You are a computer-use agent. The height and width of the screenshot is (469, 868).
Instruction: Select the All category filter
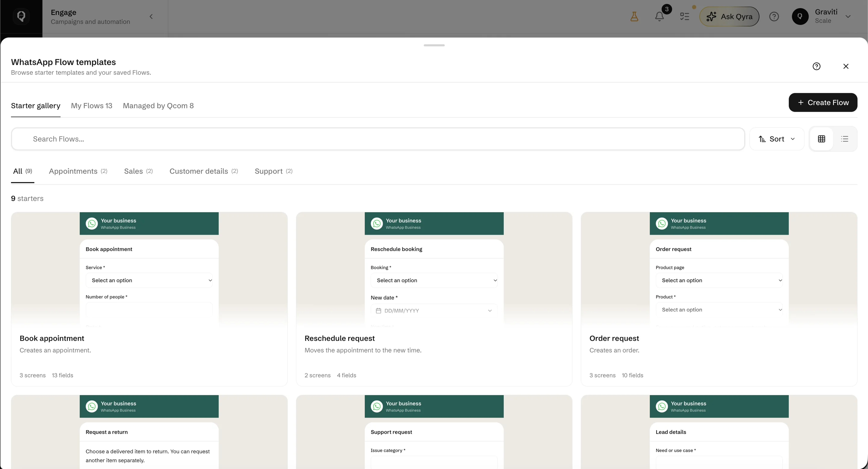coord(23,171)
